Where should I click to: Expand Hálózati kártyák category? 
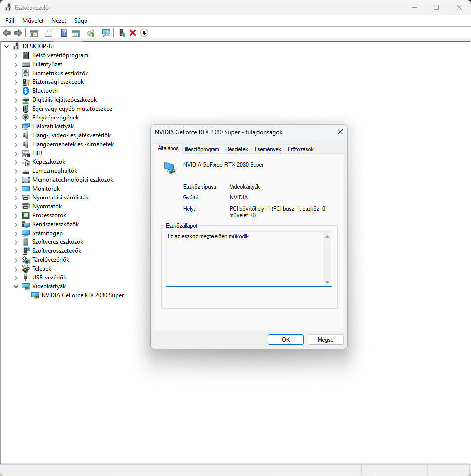point(16,126)
